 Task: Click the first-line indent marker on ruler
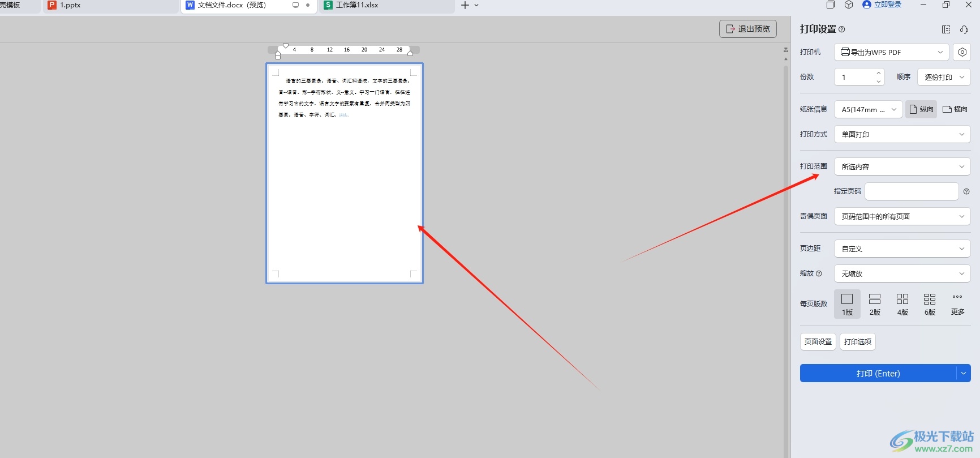(286, 45)
